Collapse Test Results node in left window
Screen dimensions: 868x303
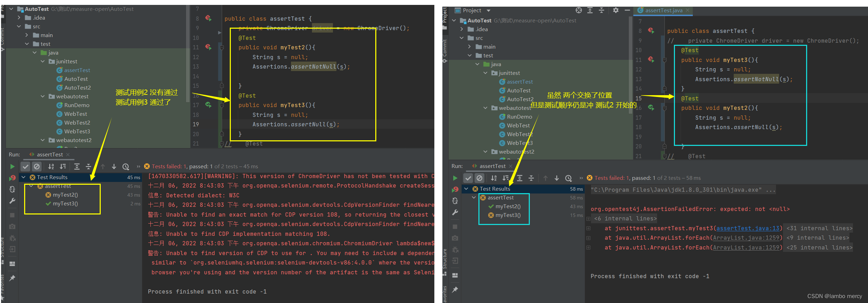click(23, 177)
